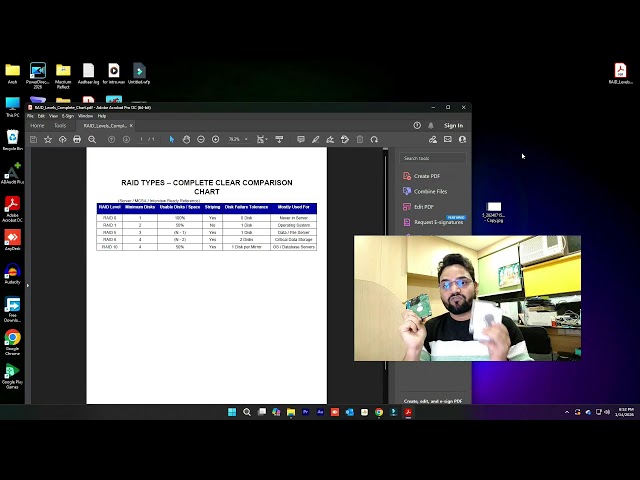Screen dimensions: 640x480
Task: Switch to the Tools tab
Action: [x=60, y=126]
